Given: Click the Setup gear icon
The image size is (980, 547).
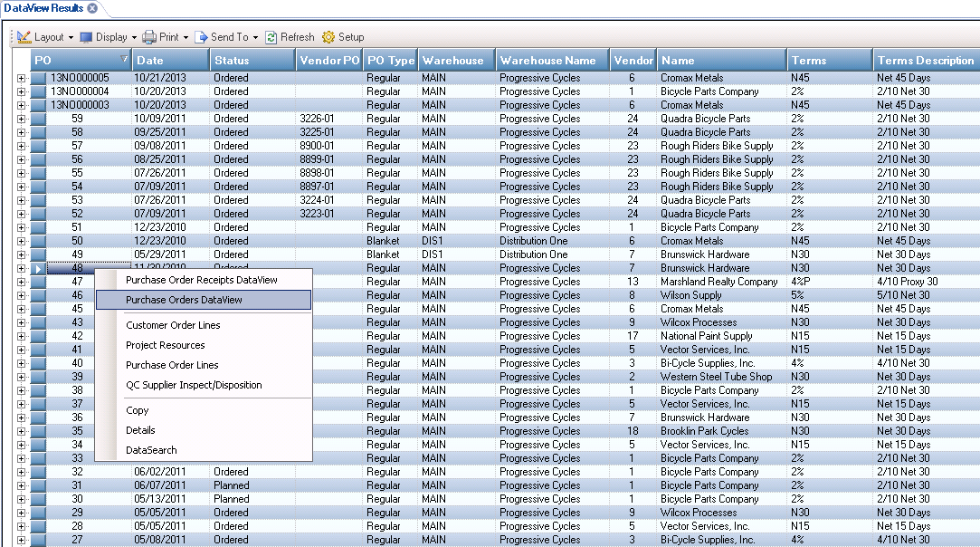Looking at the screenshot, I should (x=328, y=37).
